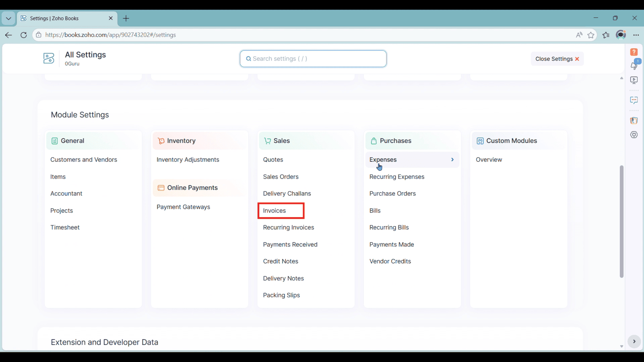Expand the Expenses submenu chevron

point(452,160)
